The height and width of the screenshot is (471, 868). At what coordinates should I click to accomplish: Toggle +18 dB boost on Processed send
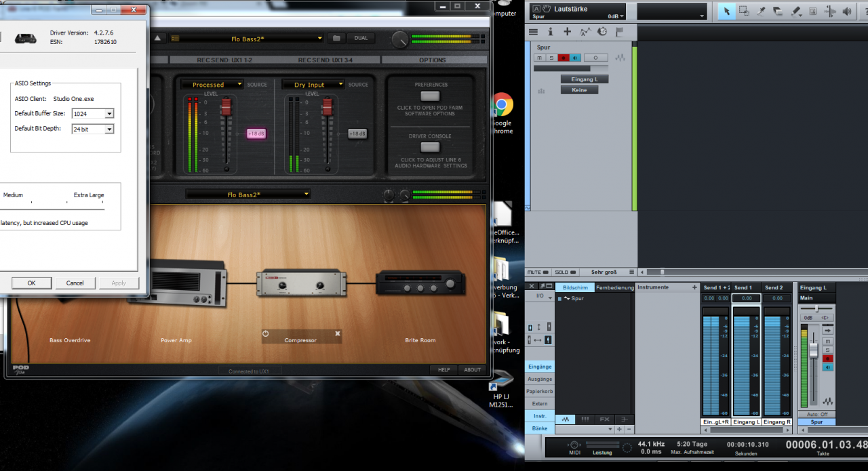(256, 134)
